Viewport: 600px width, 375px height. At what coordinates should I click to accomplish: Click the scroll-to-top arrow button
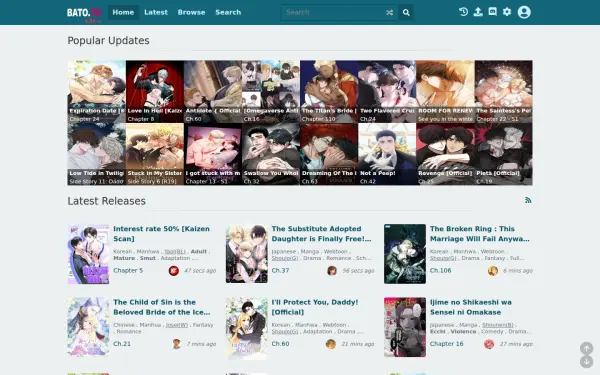coord(587,348)
